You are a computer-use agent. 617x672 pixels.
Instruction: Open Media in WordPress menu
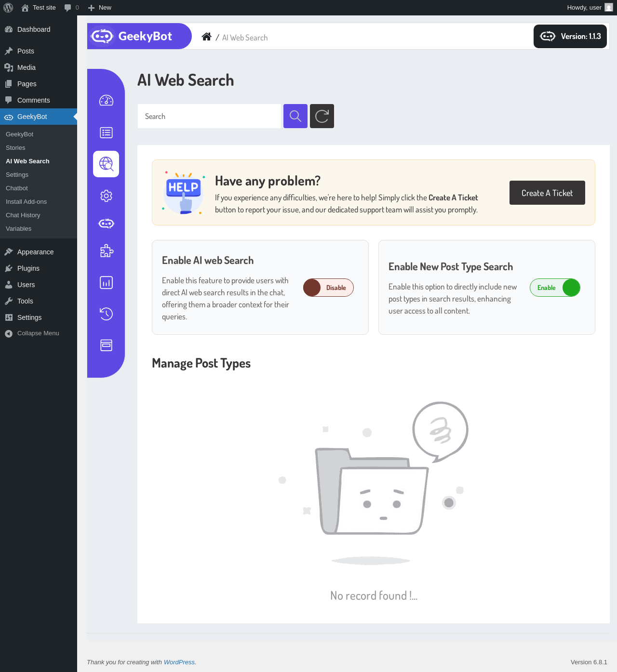pos(39,67)
